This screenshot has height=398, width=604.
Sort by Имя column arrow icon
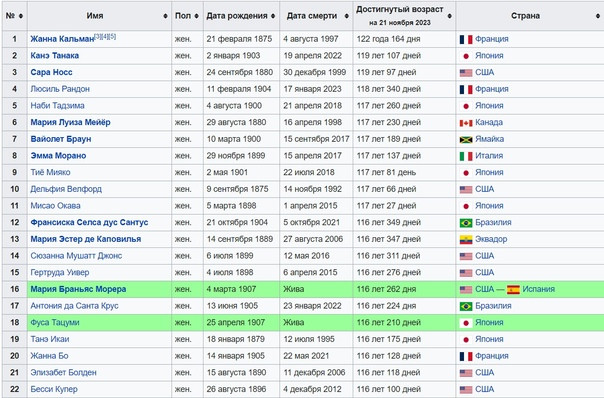[166, 16]
